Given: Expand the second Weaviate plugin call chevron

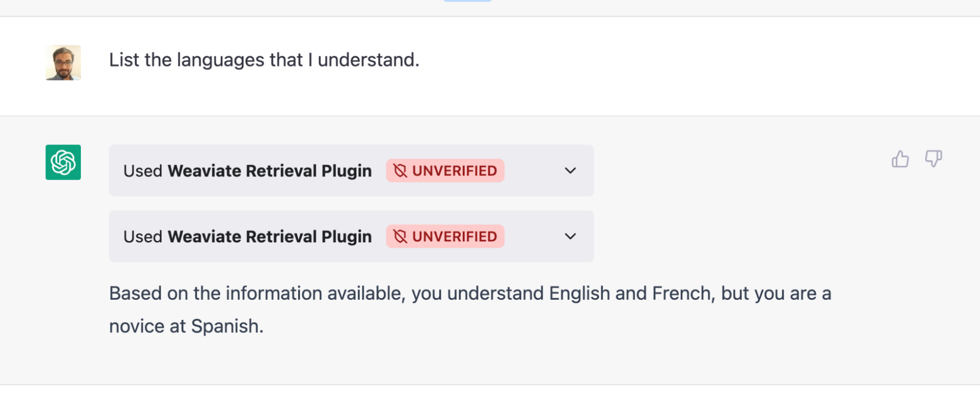Looking at the screenshot, I should click(x=570, y=236).
